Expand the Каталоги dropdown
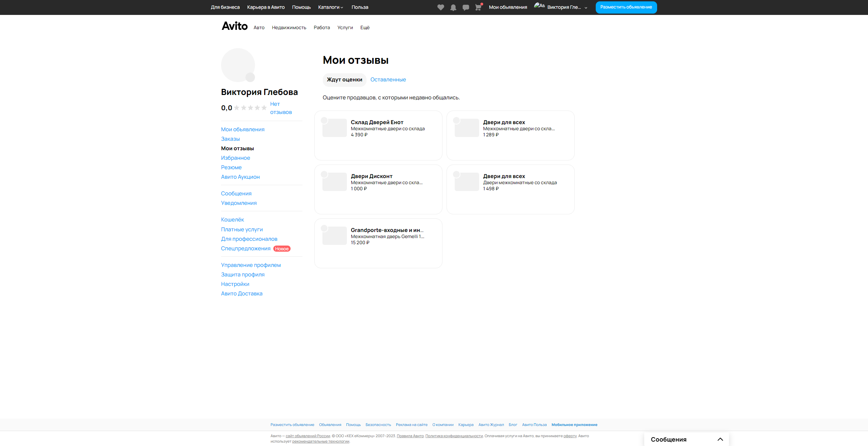This screenshot has width=868, height=446. pyautogui.click(x=330, y=7)
